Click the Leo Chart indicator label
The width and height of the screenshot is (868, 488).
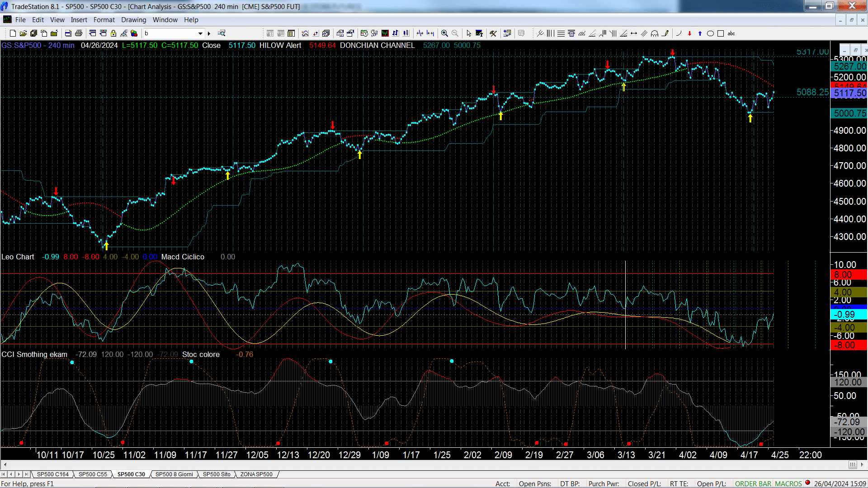[x=18, y=257]
